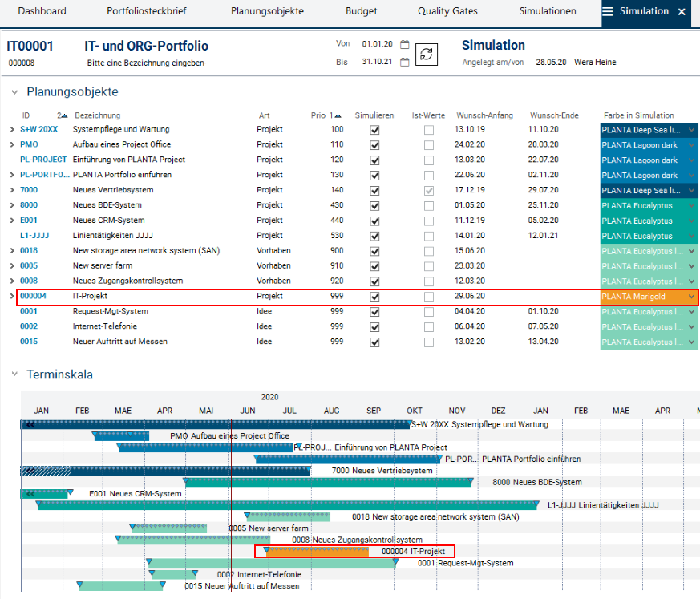Uncheck Simulieren for Systempflege und Wartung

click(374, 130)
